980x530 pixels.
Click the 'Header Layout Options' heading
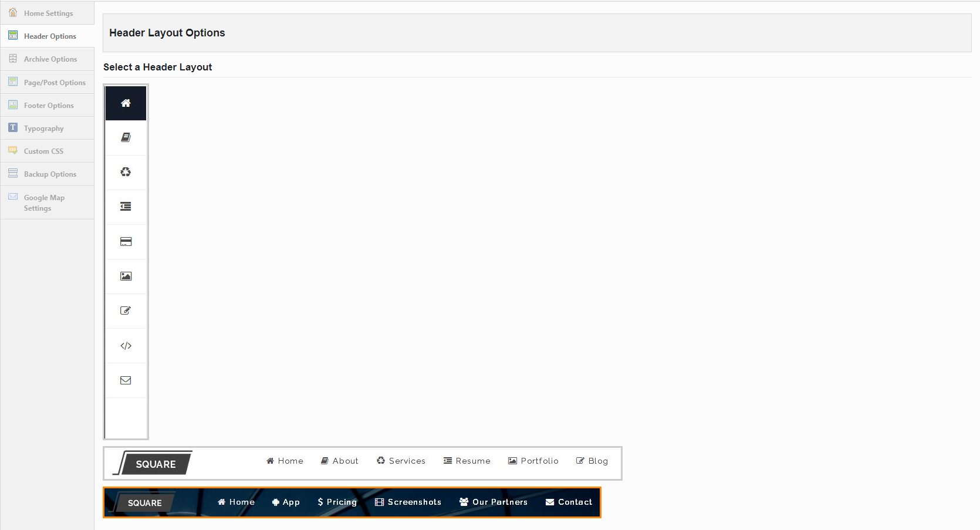tap(167, 33)
